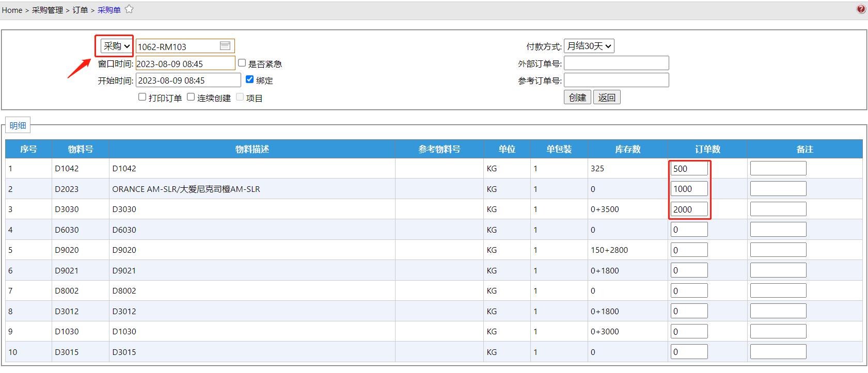Click the 创建 button
The height and width of the screenshot is (373, 868).
point(577,98)
